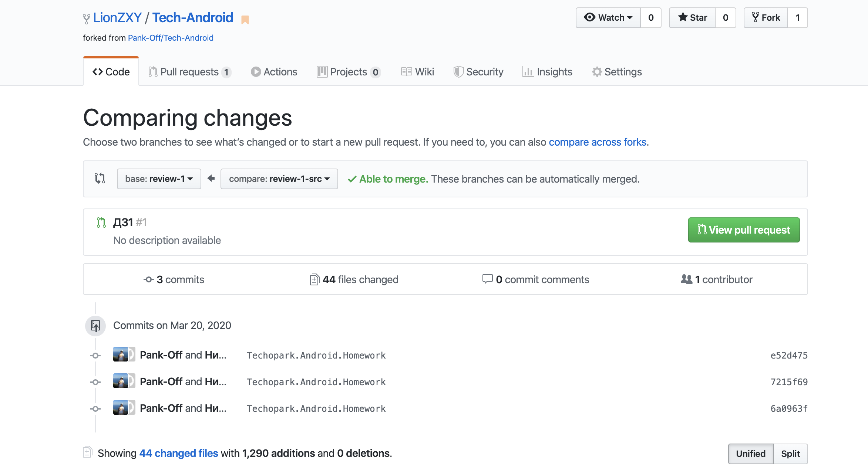868x465 pixels.
Task: Click the View pull request button
Action: pyautogui.click(x=744, y=230)
